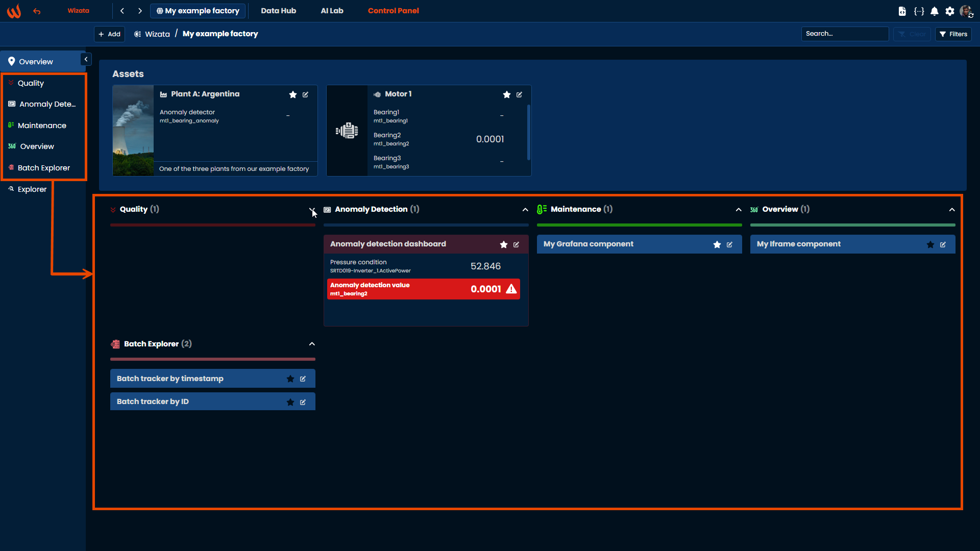Select Maintenance in the sidebar

(x=42, y=126)
